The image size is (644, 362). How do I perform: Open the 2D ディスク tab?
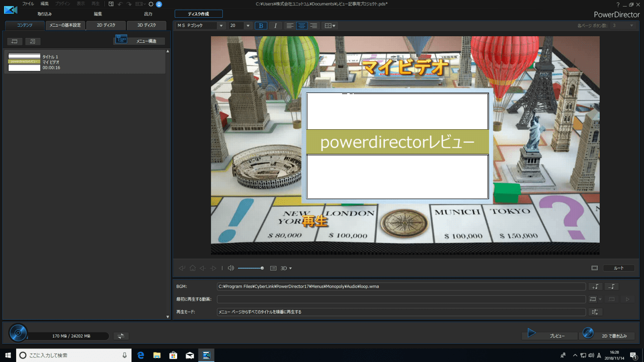(106, 25)
